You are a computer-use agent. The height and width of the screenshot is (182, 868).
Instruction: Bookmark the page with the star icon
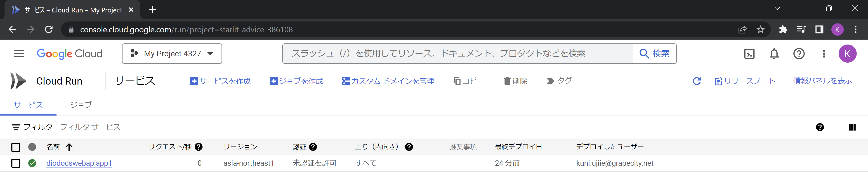[x=760, y=30]
